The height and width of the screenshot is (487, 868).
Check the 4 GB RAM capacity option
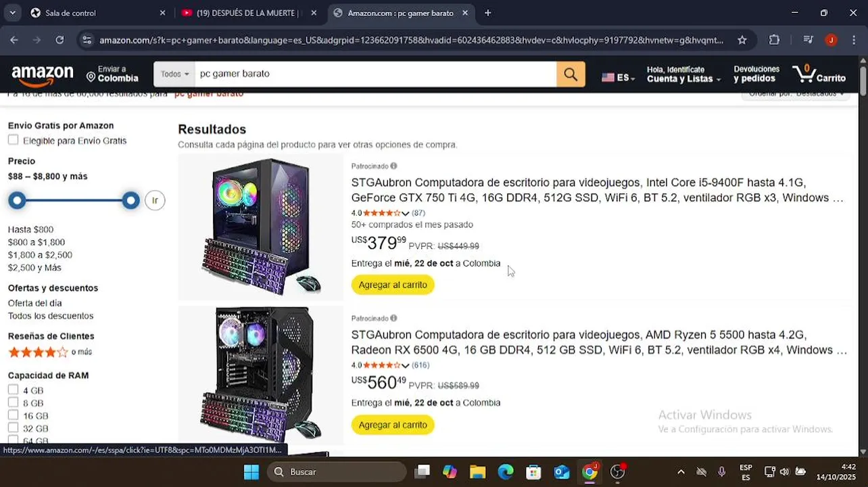point(13,390)
